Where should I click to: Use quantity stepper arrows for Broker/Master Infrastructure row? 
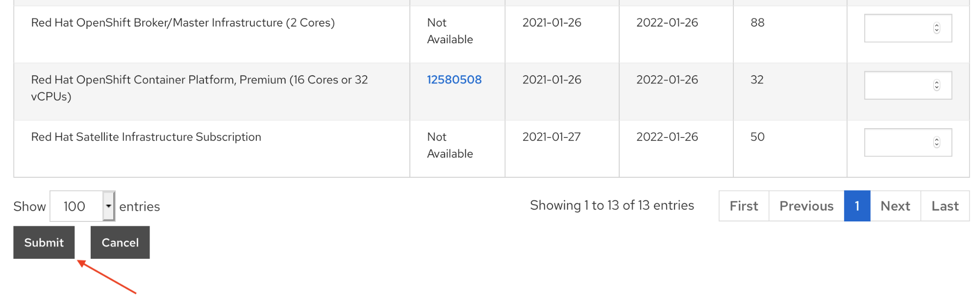coord(936,28)
